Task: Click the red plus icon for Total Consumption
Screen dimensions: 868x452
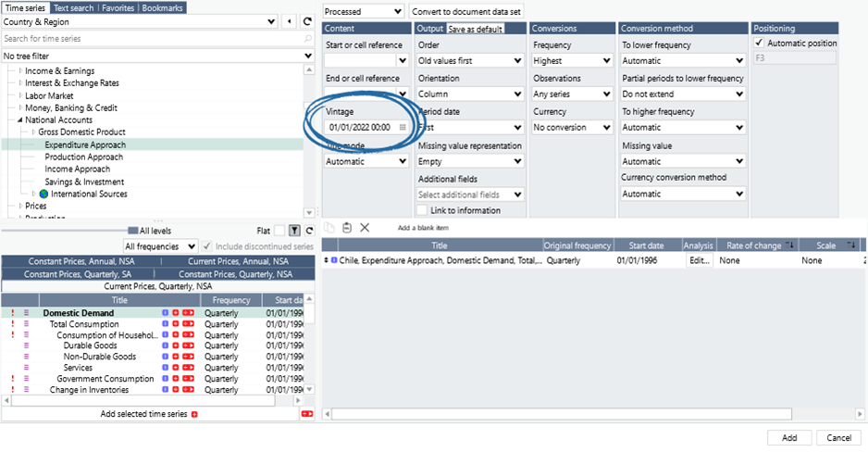Action: click(x=175, y=324)
